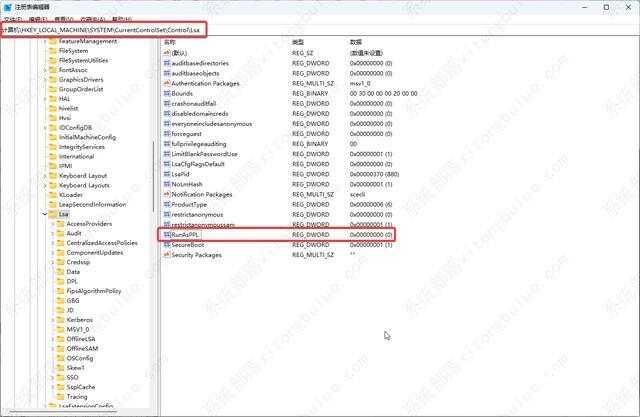Click the forceguest value icon
This screenshot has width=640, height=417.
coord(167,134)
